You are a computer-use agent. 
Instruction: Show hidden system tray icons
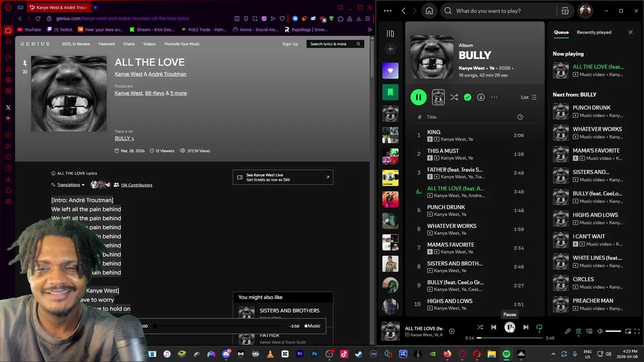[553, 354]
